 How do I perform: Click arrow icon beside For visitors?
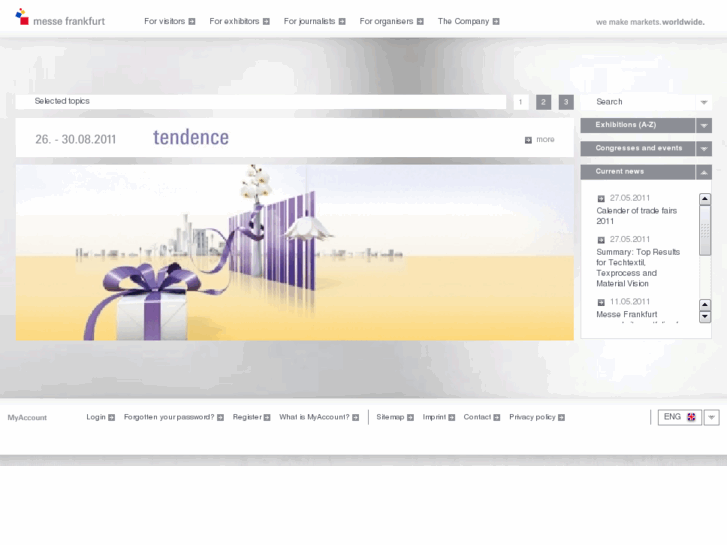click(192, 21)
